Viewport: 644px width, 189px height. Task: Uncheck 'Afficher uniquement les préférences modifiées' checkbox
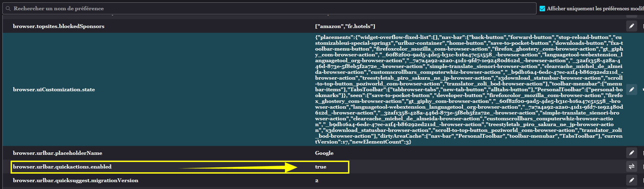(x=542, y=9)
